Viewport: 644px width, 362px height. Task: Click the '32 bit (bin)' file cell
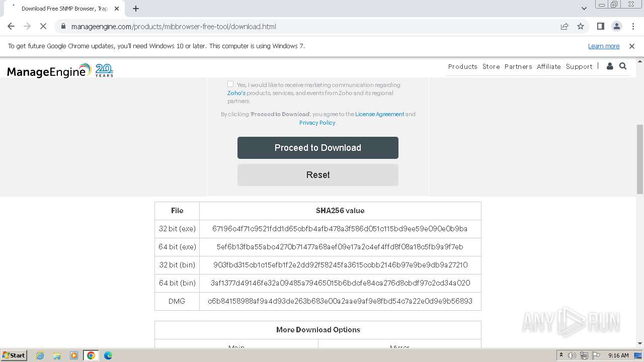pyautogui.click(x=177, y=265)
